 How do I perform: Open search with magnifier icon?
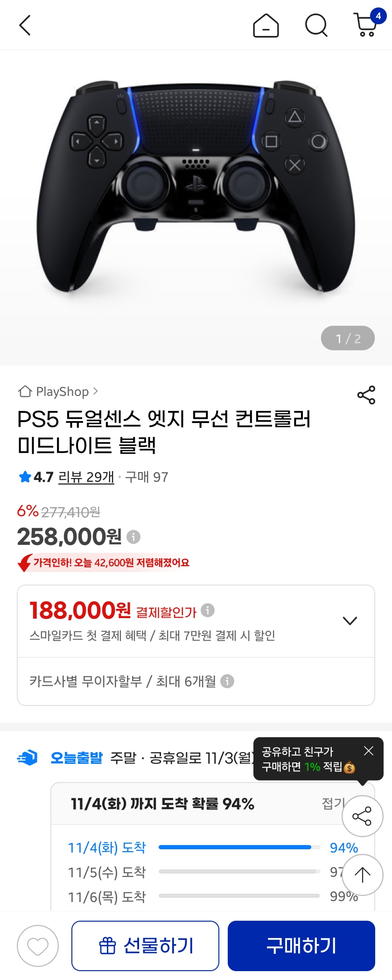pyautogui.click(x=316, y=25)
